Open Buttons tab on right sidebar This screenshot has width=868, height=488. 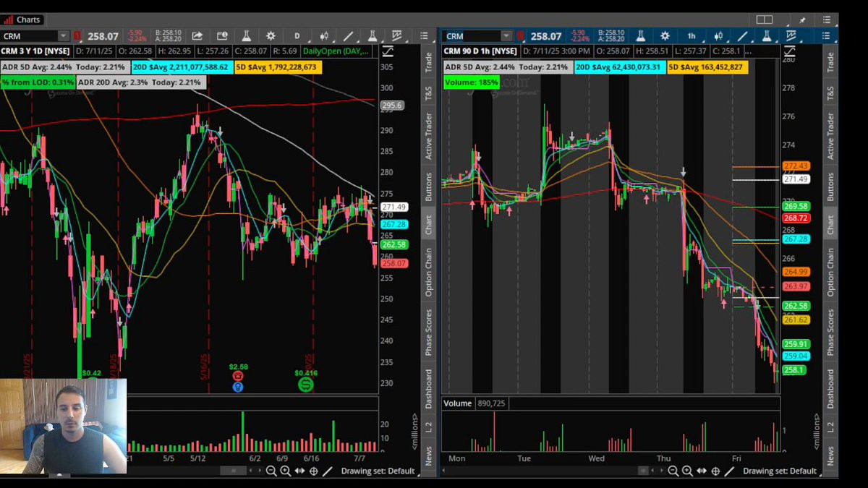click(830, 187)
